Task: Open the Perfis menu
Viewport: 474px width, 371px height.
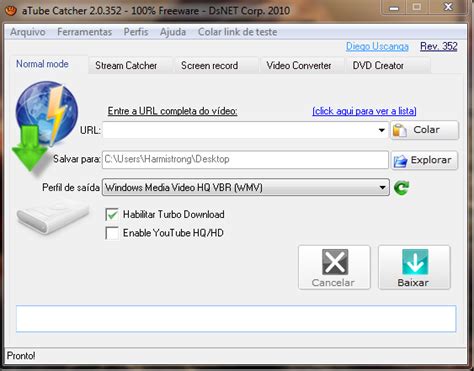Action: pyautogui.click(x=136, y=32)
